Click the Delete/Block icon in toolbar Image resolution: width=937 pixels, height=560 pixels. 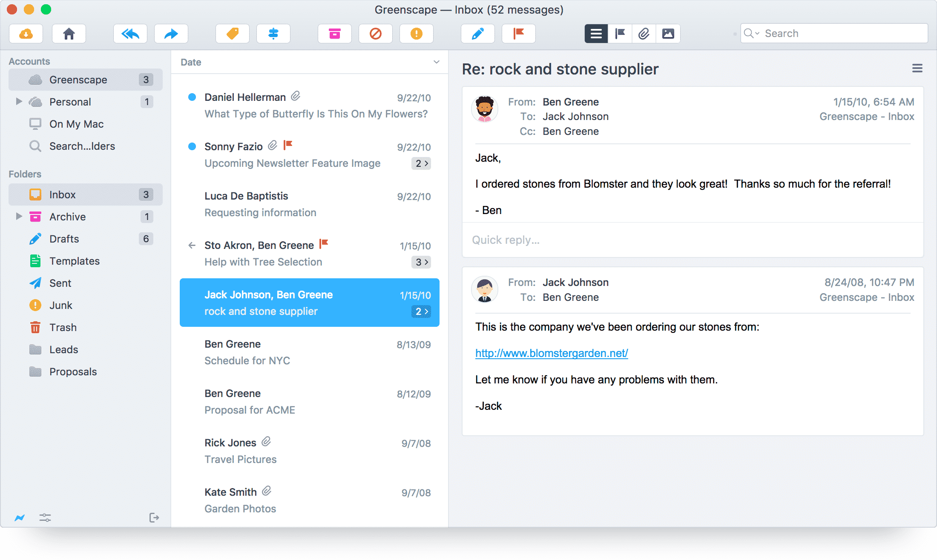(376, 33)
